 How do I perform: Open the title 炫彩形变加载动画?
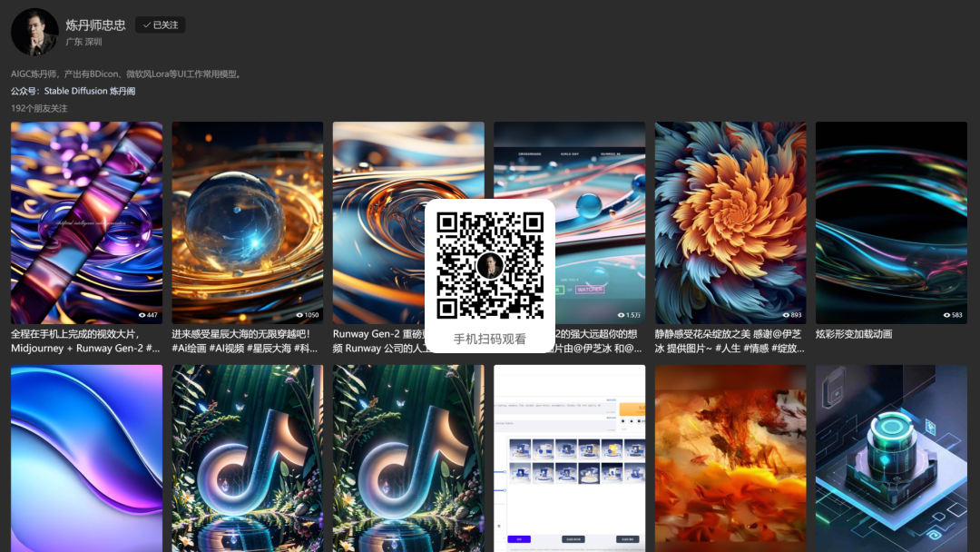click(x=854, y=334)
